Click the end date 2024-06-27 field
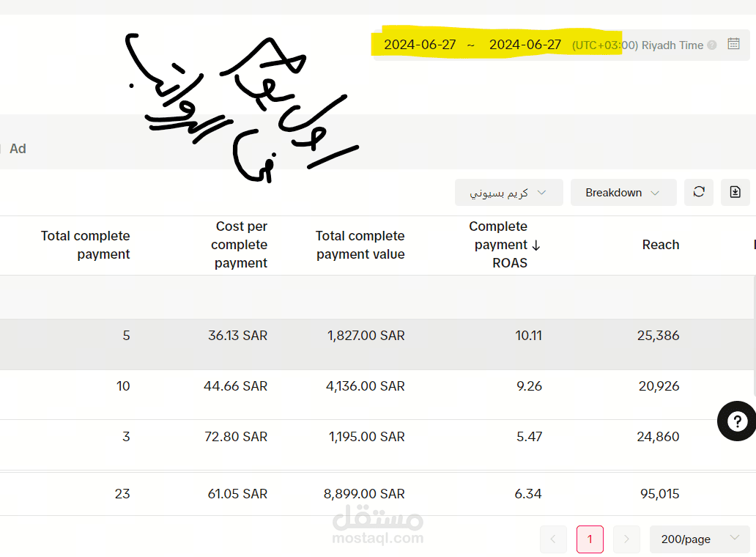The image size is (756, 557). pyautogui.click(x=525, y=45)
